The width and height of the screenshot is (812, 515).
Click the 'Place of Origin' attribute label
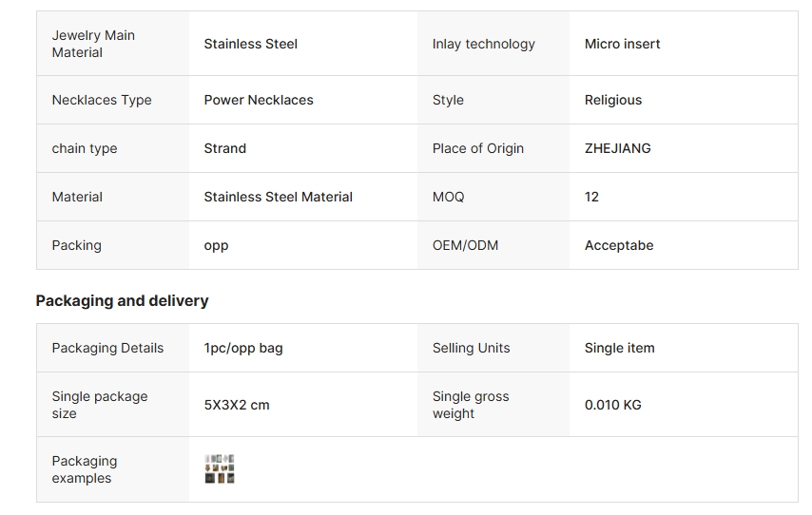coord(477,148)
